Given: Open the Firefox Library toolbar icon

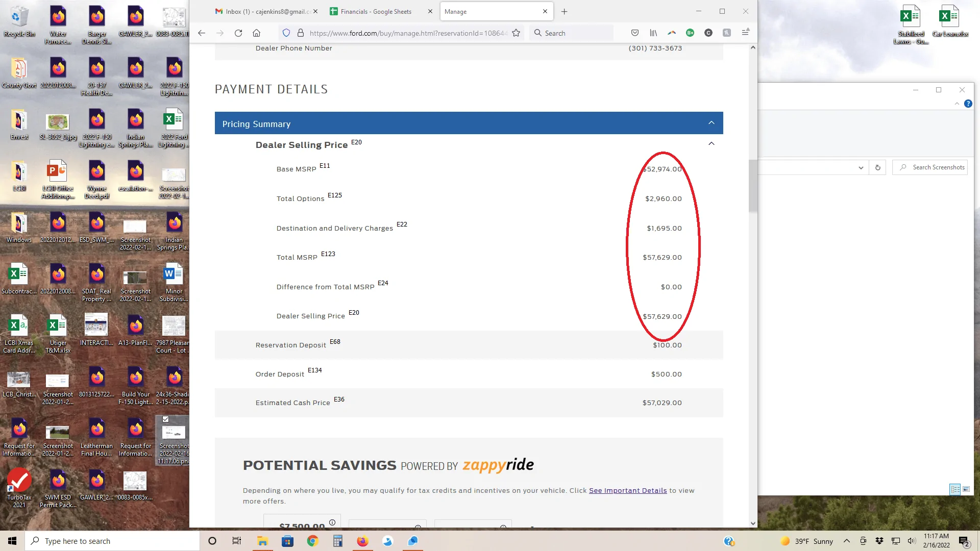Looking at the screenshot, I should tap(653, 33).
